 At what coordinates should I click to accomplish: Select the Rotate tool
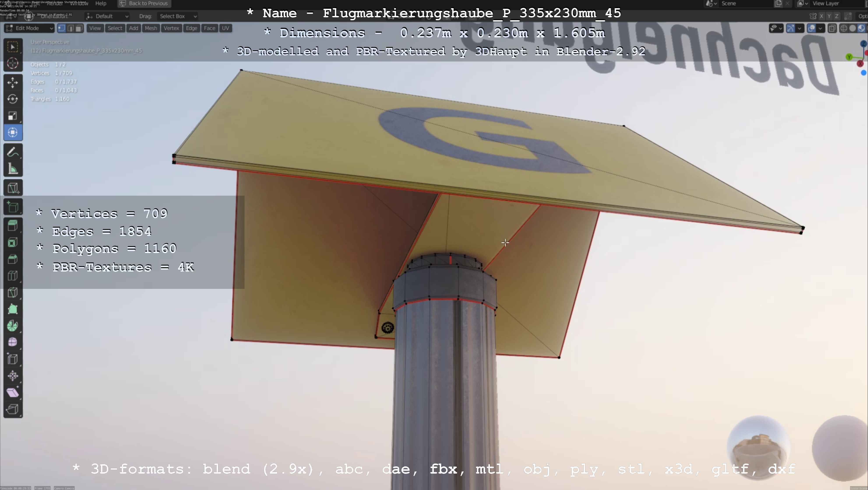(13, 99)
